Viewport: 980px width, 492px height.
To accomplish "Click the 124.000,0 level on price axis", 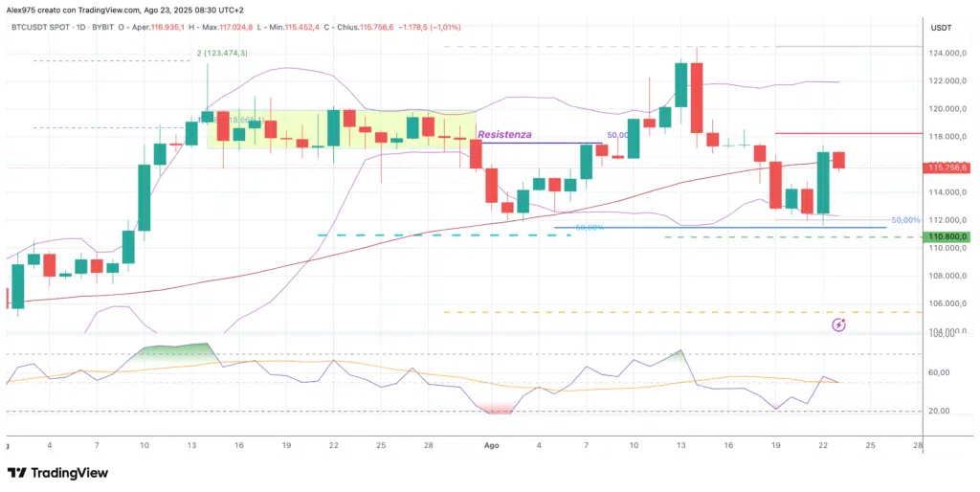I will click(x=949, y=54).
